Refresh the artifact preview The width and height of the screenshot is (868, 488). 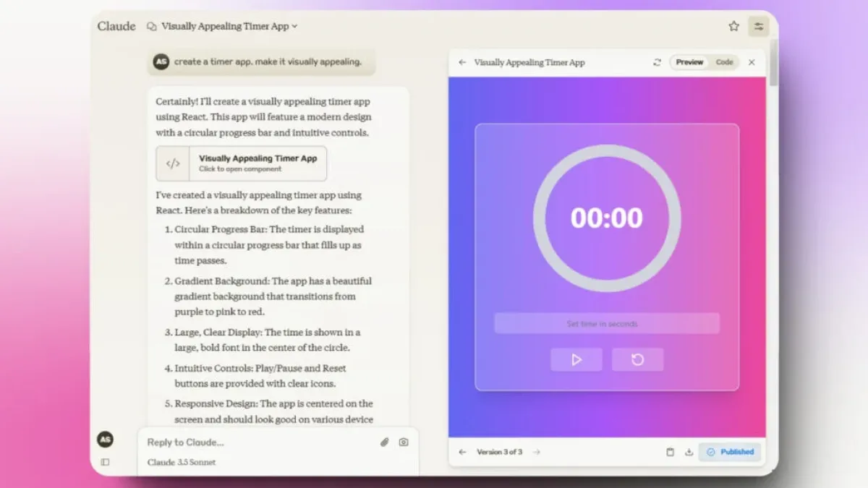(657, 62)
